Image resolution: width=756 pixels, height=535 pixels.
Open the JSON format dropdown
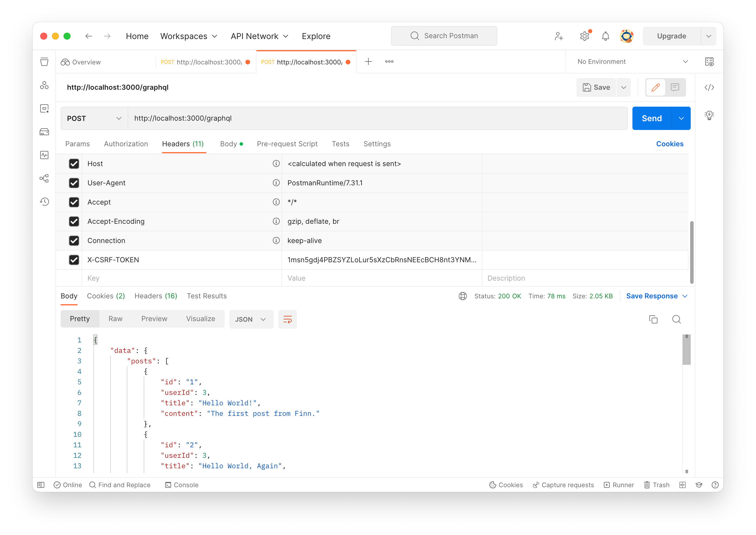click(251, 319)
